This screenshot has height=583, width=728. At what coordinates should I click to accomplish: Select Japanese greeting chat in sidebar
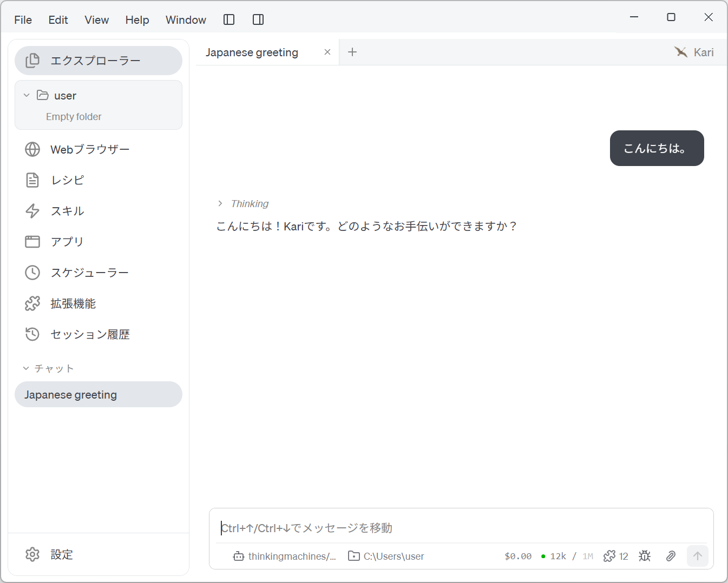(x=99, y=395)
